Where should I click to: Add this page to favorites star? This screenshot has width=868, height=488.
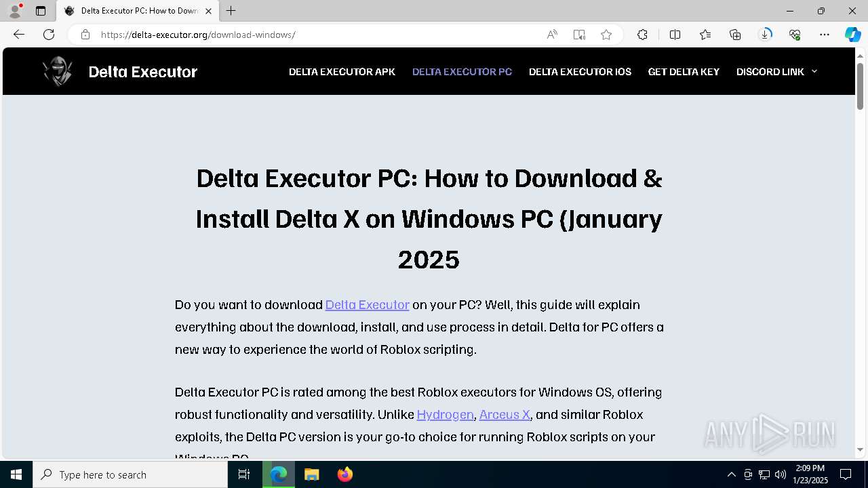(606, 35)
